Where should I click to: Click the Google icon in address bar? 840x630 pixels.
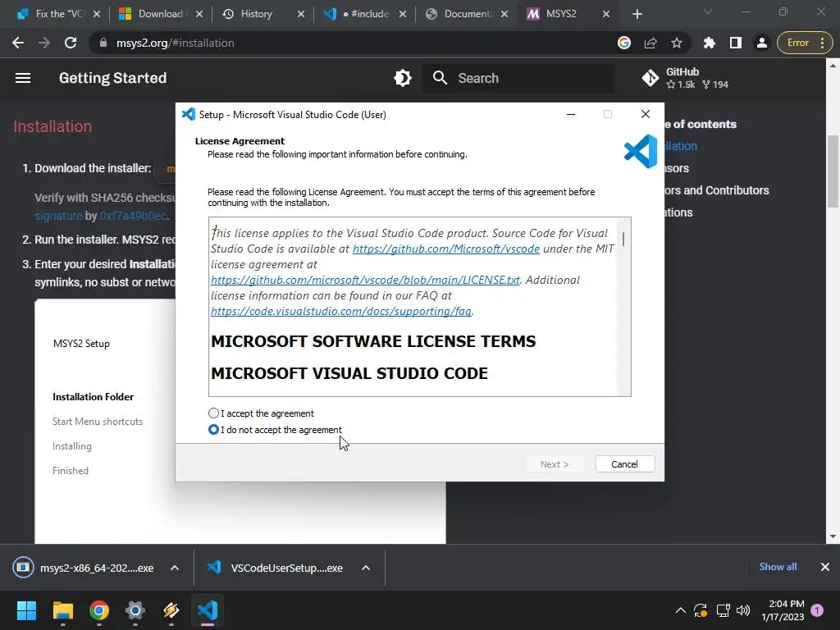pos(624,43)
